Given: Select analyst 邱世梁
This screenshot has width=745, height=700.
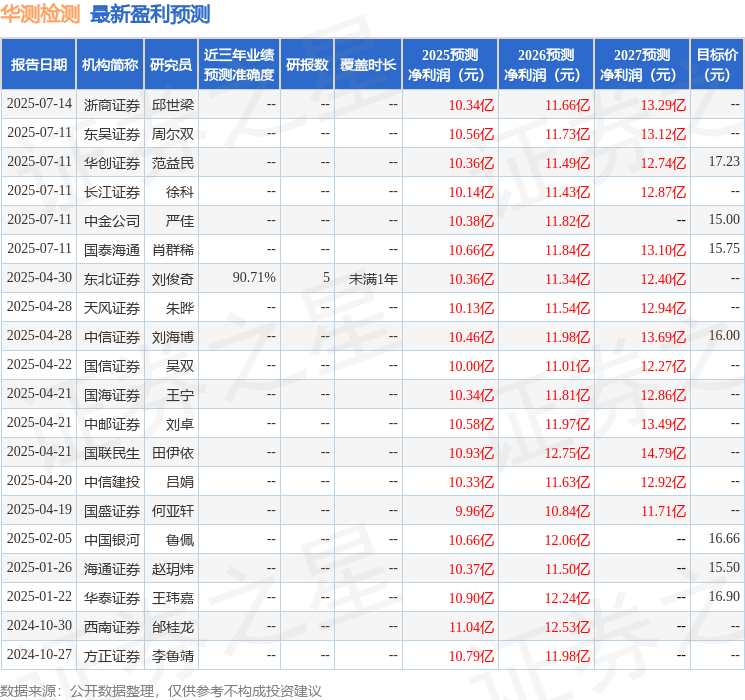Looking at the screenshot, I should [172, 105].
